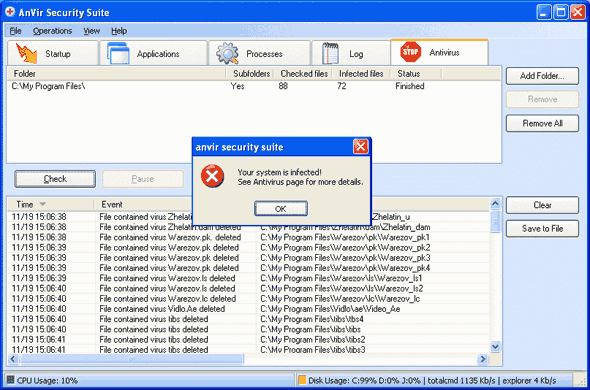The height and width of the screenshot is (390, 590).
Task: Switch to the Startup tab
Action: (53, 53)
